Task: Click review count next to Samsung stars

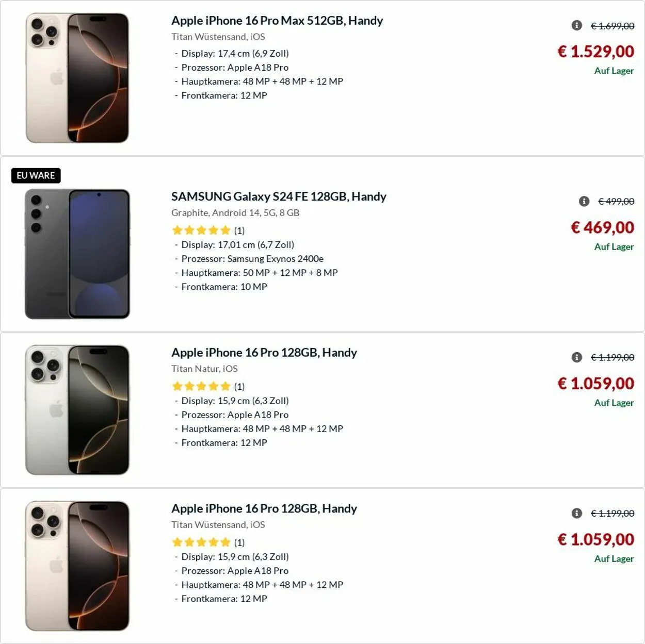Action: point(239,230)
